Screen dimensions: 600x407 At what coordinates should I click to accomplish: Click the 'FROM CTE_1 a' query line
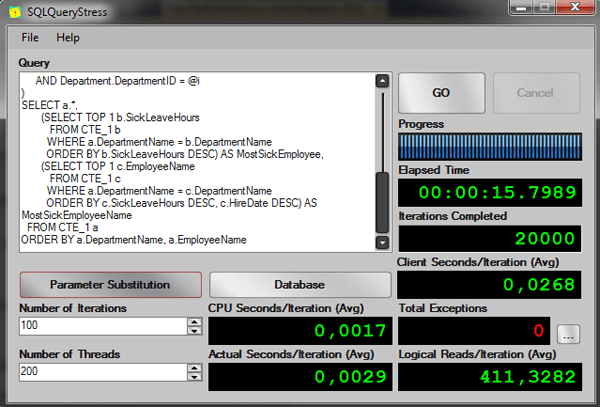(62, 228)
